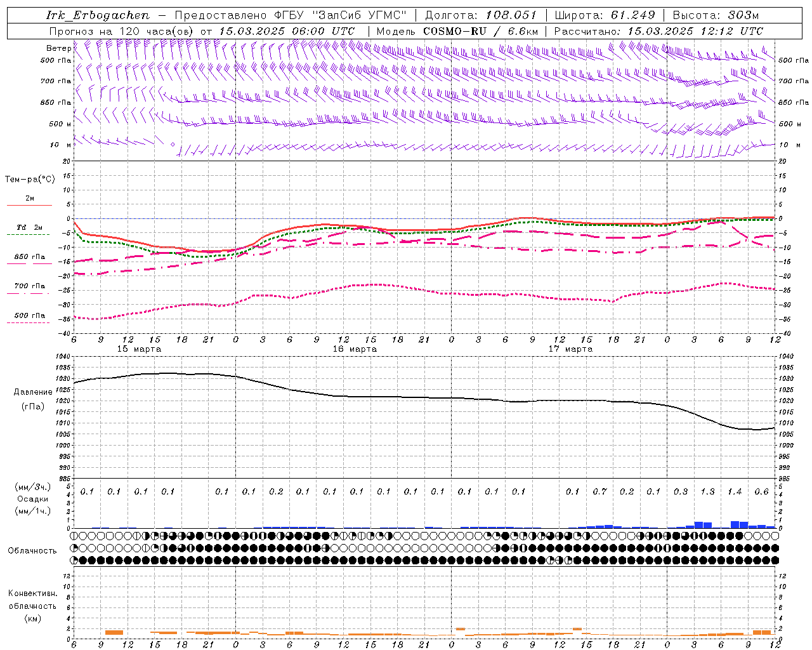Screen dimensions: 812x650
Task: Click the 'Тем-ра(°C)' temperature panel label
Action: coord(30,180)
